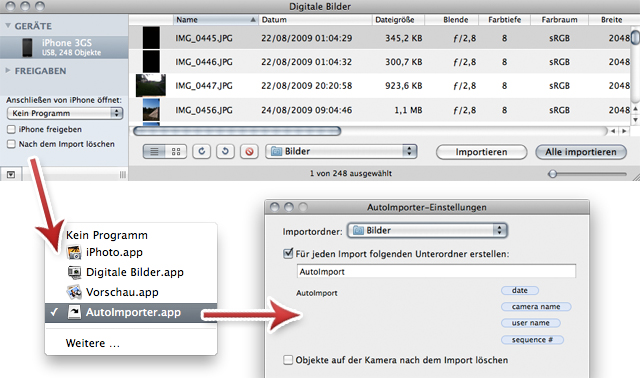
Task: Sort by the Name column header
Action: pyautogui.click(x=216, y=20)
